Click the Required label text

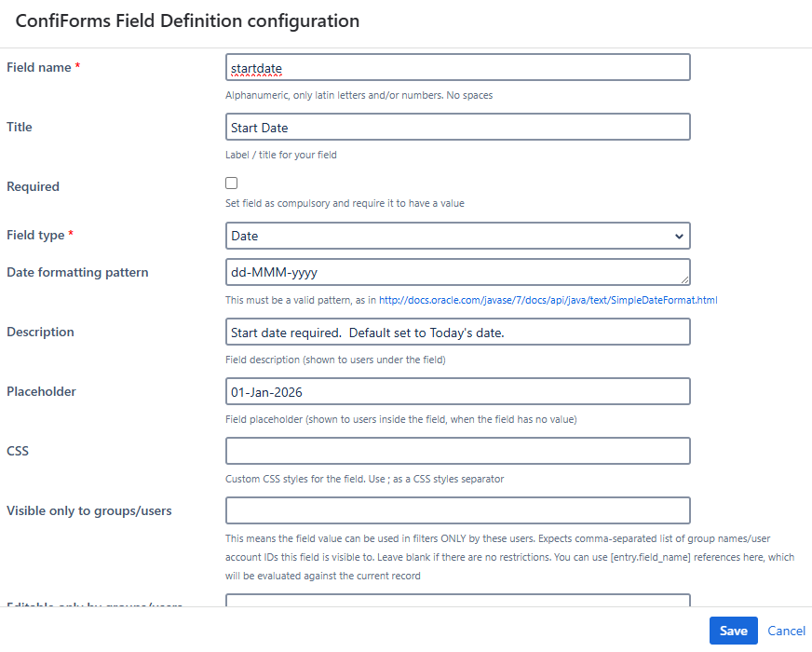[33, 186]
